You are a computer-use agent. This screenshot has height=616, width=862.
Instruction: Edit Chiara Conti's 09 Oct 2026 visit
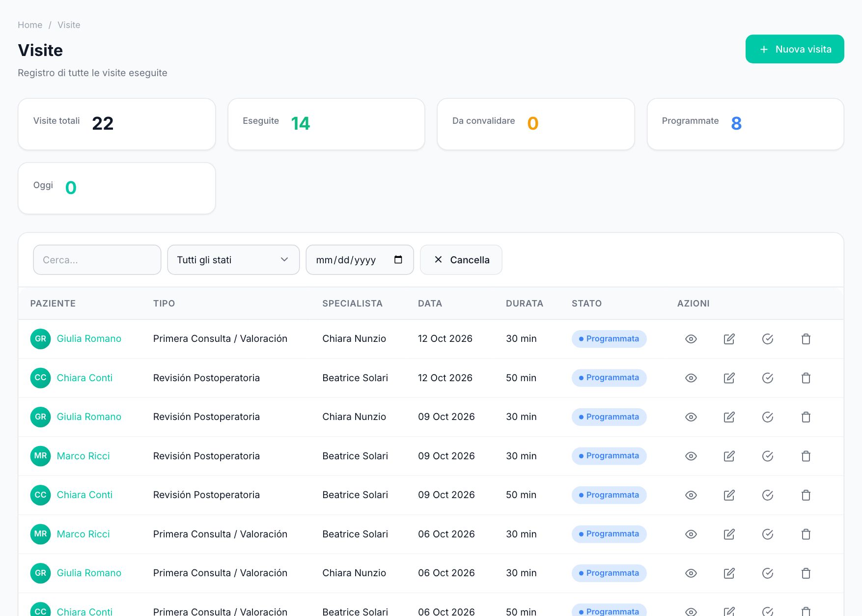pos(729,495)
